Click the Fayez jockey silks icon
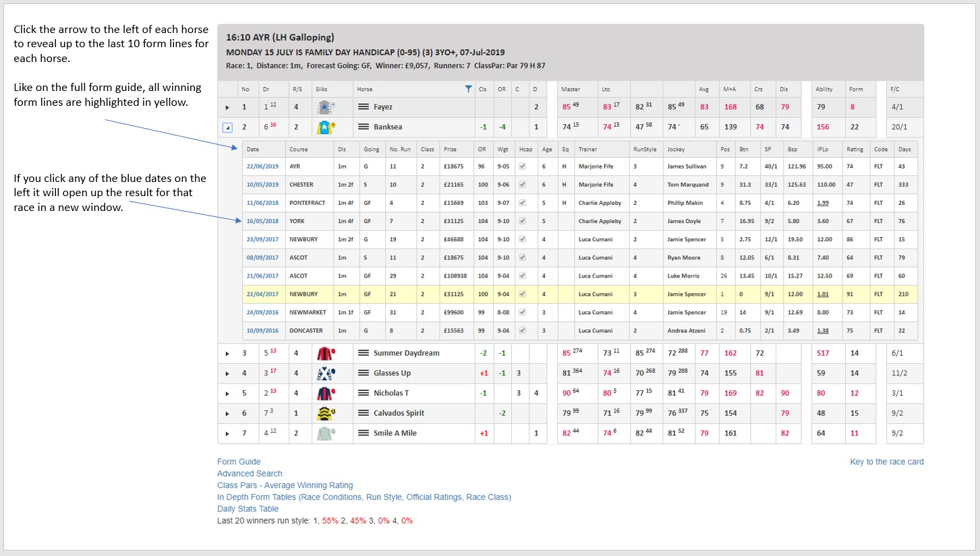The image size is (980, 556). click(x=327, y=107)
